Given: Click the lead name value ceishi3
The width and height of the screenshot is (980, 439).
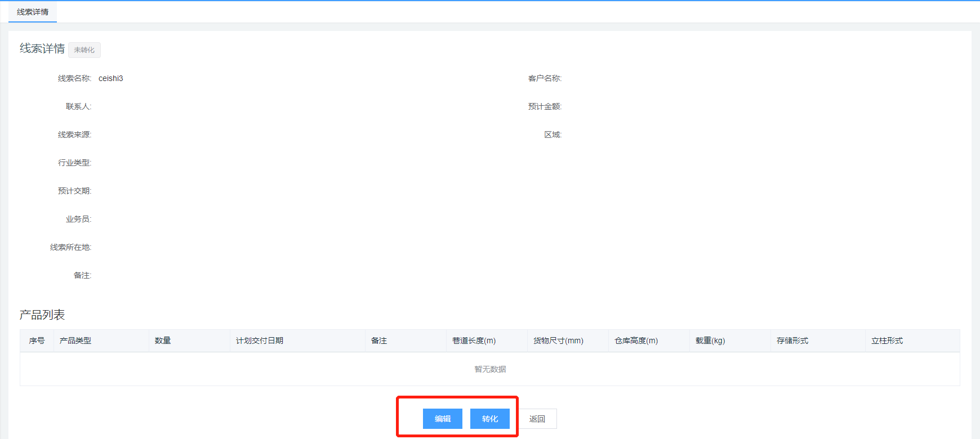Looking at the screenshot, I should click(110, 78).
